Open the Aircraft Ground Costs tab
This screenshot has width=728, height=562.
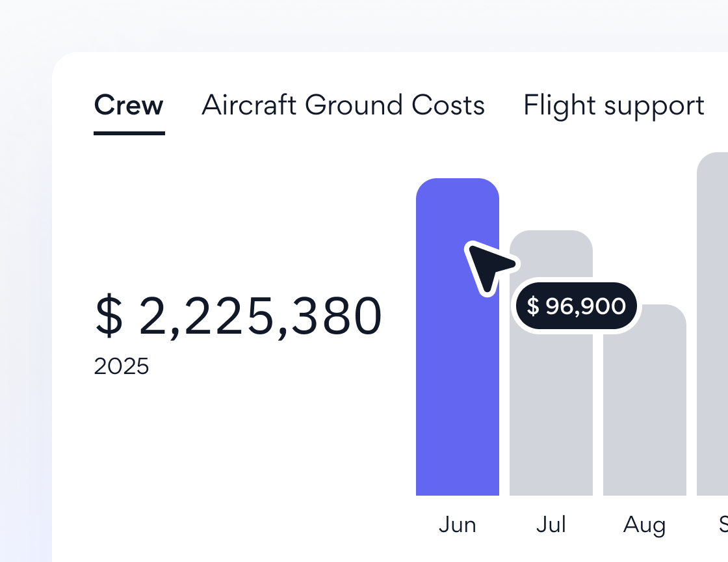(343, 105)
